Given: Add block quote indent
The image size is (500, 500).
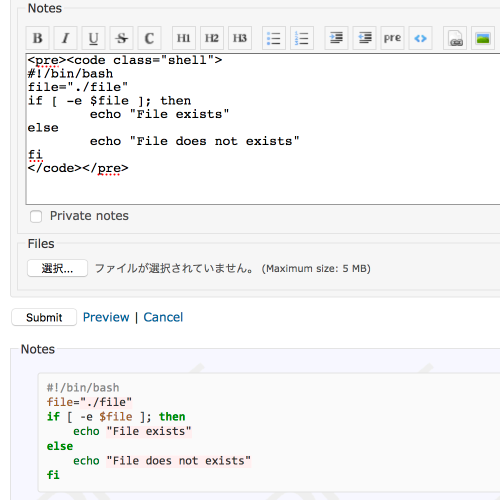Looking at the screenshot, I should [x=336, y=38].
